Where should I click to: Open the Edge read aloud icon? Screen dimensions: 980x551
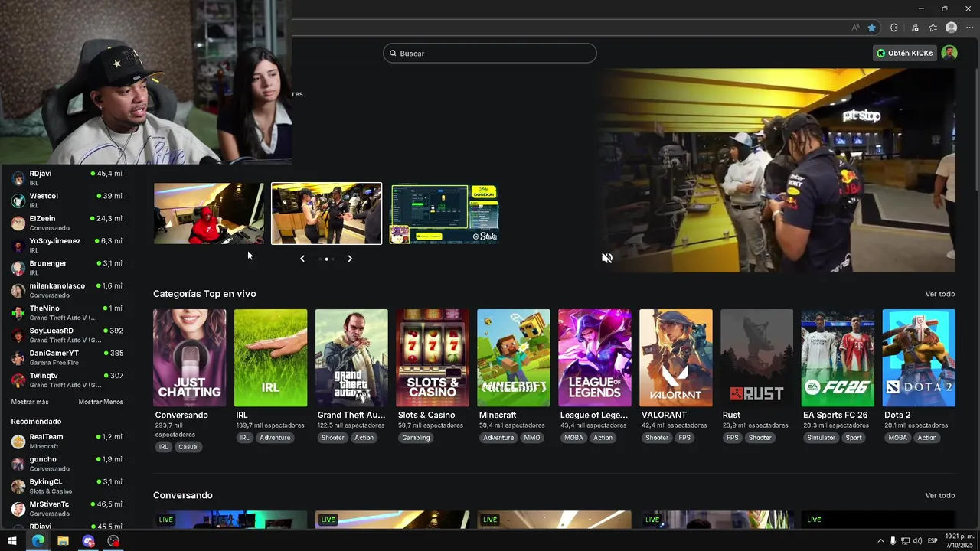click(855, 28)
